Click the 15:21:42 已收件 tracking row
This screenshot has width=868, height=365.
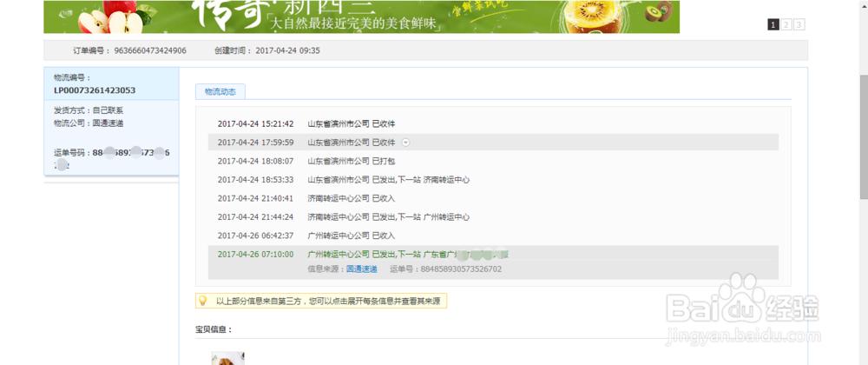click(493, 123)
